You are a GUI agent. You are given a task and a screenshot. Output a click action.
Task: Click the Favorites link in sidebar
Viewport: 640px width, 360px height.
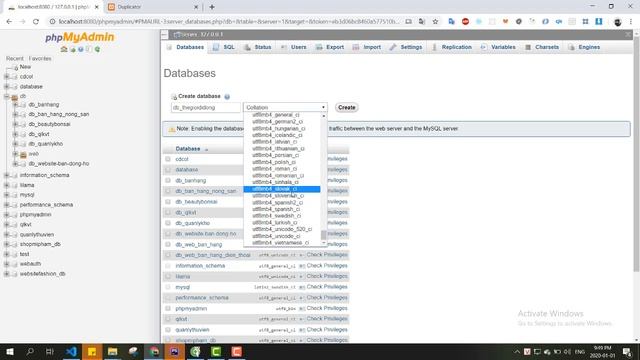pyautogui.click(x=40, y=59)
